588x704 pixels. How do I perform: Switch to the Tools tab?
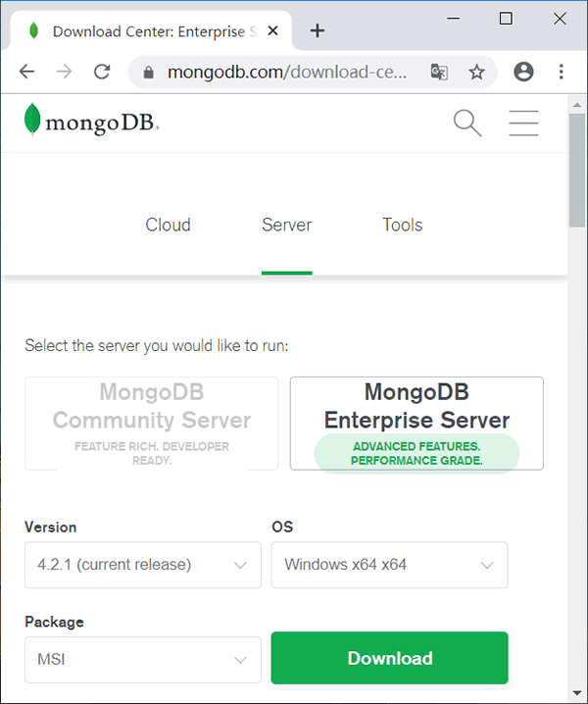coord(402,225)
